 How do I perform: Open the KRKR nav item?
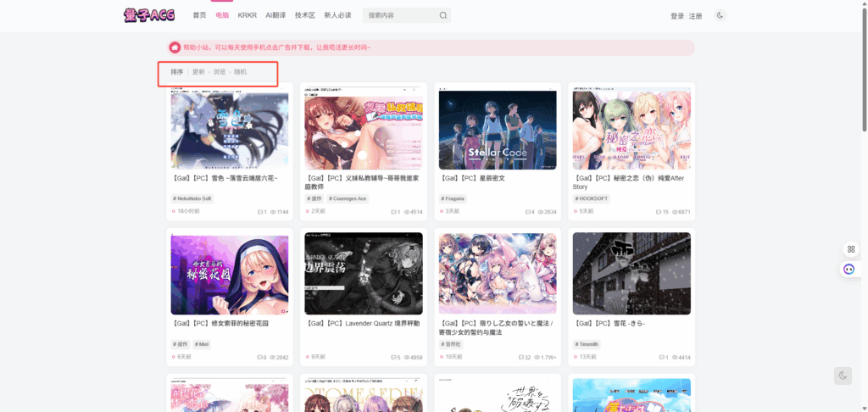pos(247,15)
